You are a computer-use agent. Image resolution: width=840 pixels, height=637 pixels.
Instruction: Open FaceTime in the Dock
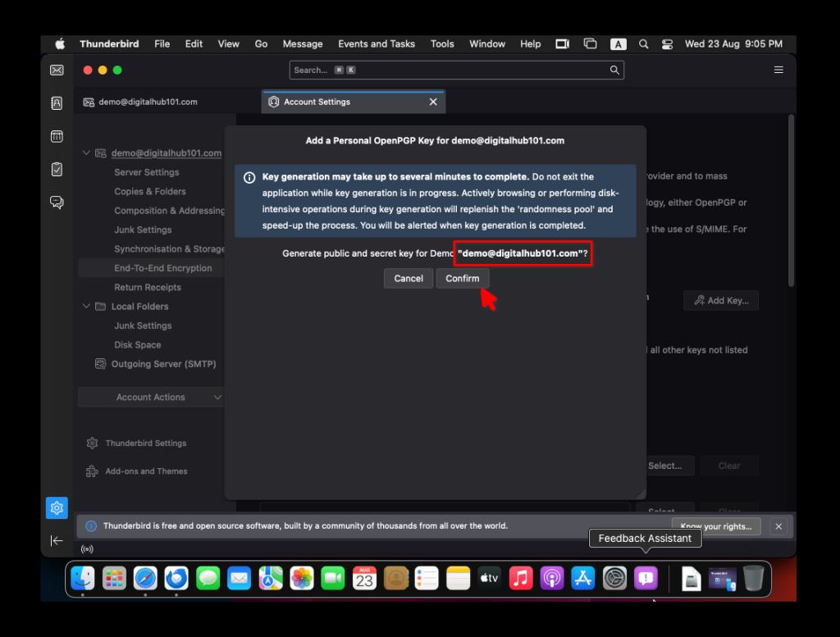333,578
